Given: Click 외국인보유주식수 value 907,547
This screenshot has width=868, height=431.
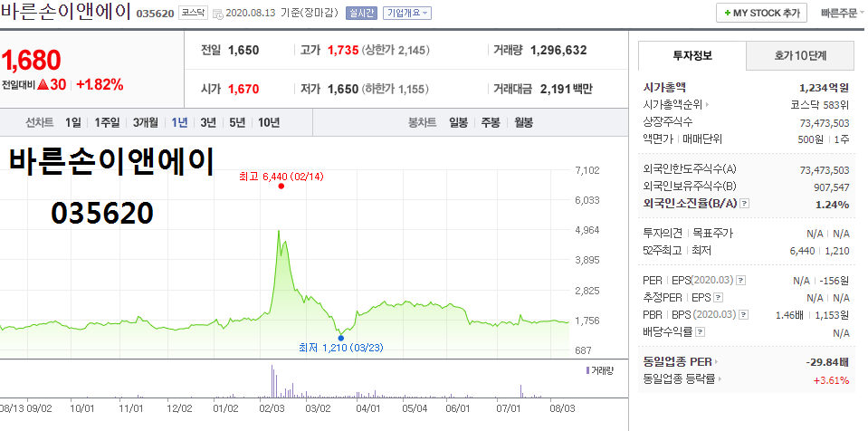Looking at the screenshot, I should [x=832, y=187].
